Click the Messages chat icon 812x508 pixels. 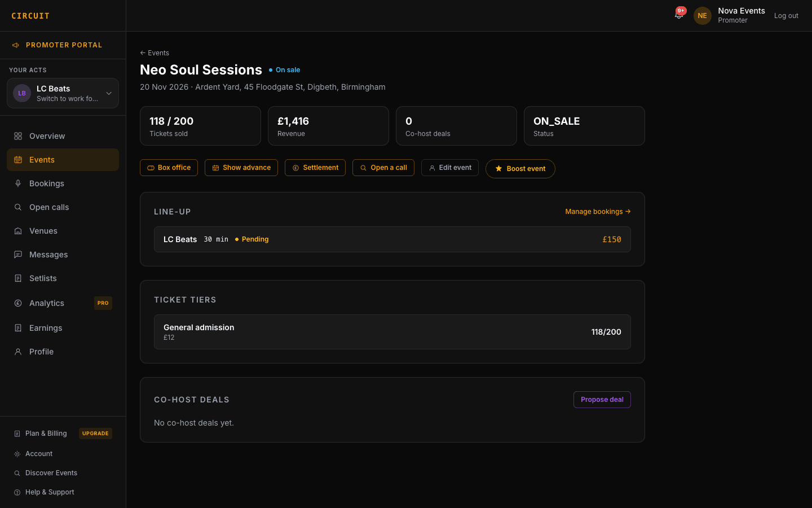pyautogui.click(x=18, y=255)
